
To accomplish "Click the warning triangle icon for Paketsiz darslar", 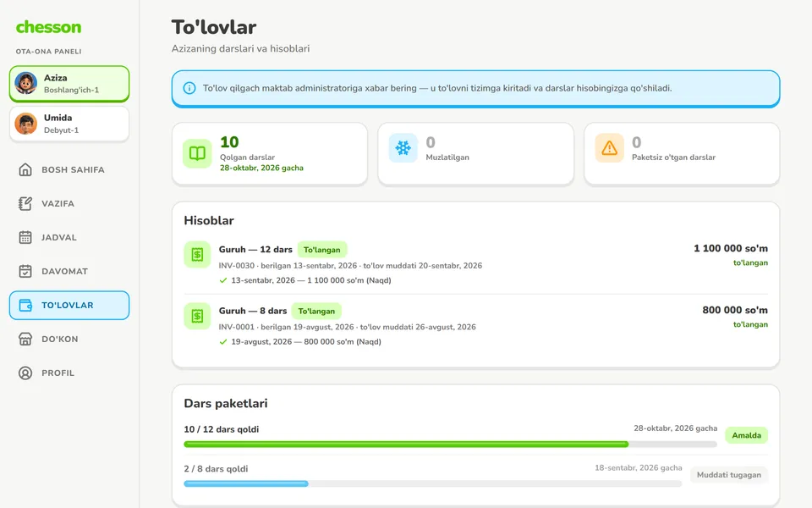I will click(610, 148).
